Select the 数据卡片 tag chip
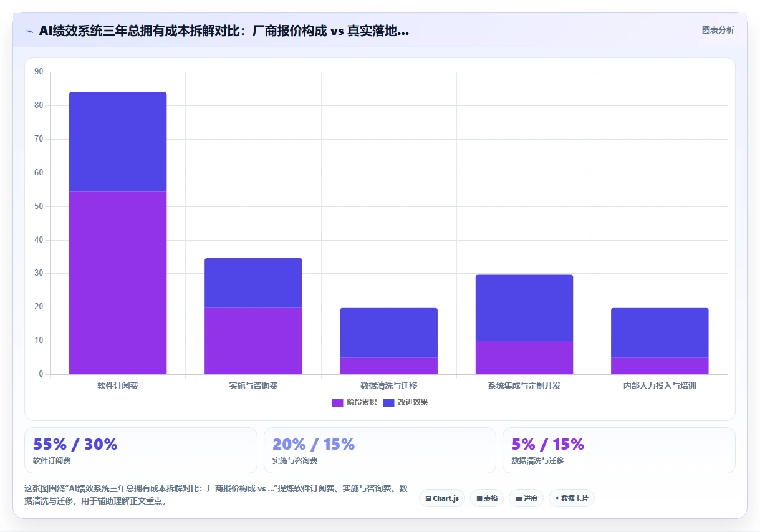 572,498
